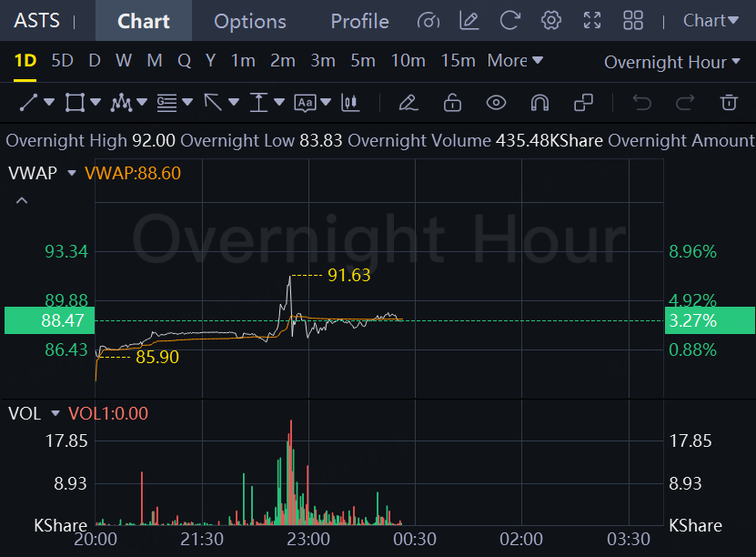756x557 pixels.
Task: Select the wave pattern drawing tool
Action: pyautogui.click(x=120, y=102)
